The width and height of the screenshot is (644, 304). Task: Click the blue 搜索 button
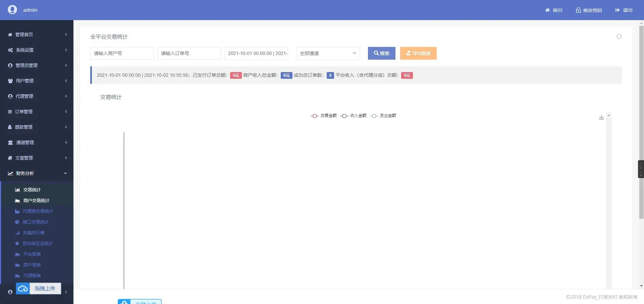(381, 53)
